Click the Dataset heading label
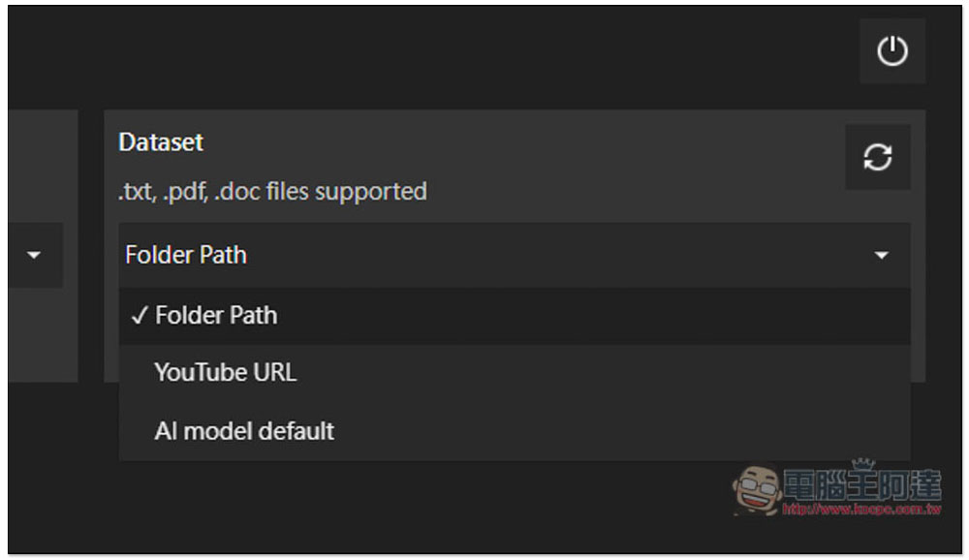Viewport: 969px width, 560px height. pos(161,142)
